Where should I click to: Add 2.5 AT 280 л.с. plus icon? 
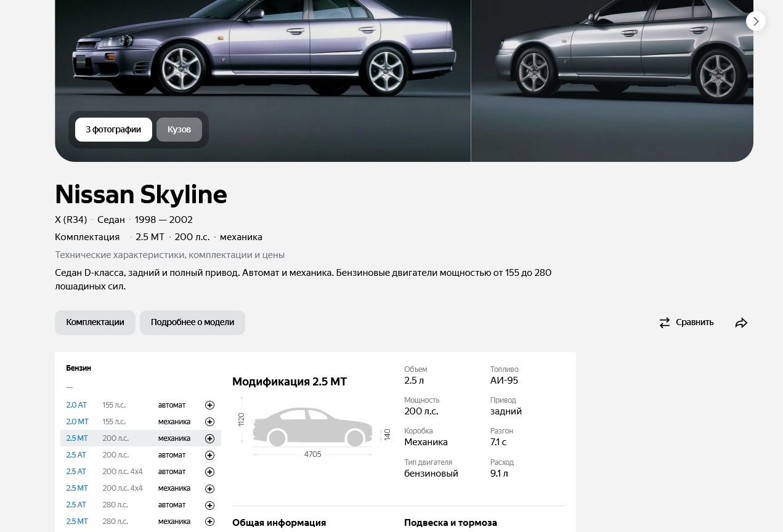tap(209, 505)
